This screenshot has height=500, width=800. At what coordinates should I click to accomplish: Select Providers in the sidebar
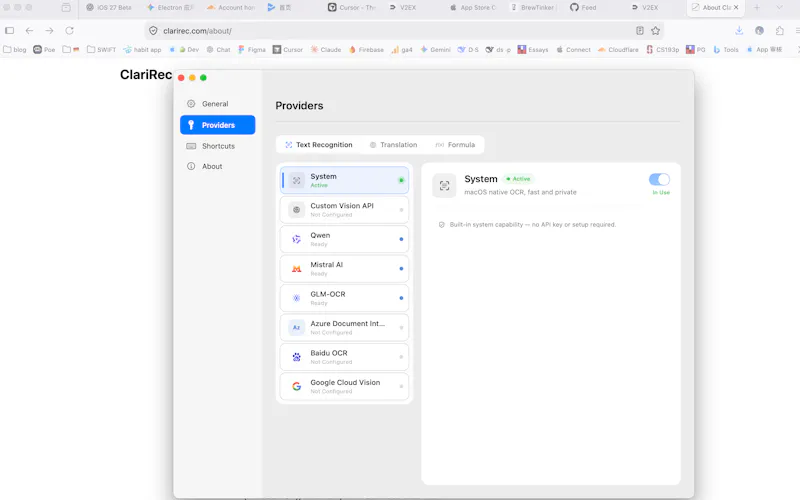217,125
